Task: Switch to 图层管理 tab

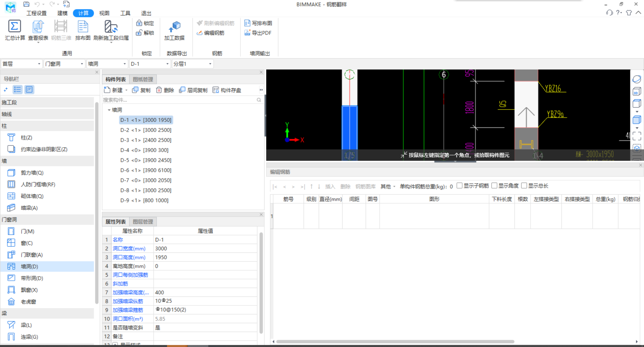Action: pos(143,222)
